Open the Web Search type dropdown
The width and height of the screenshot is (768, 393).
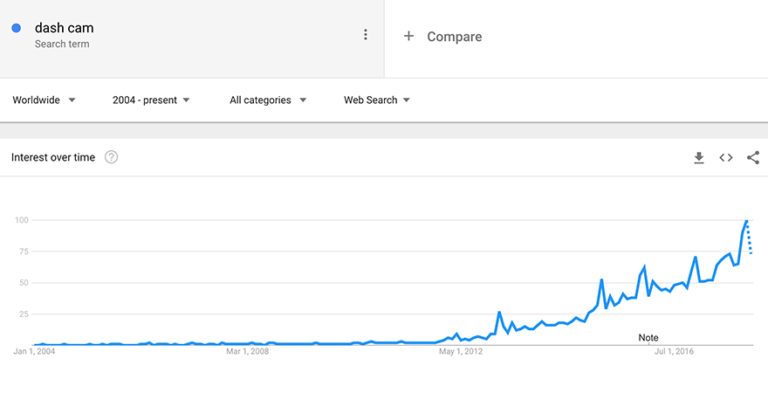[377, 100]
